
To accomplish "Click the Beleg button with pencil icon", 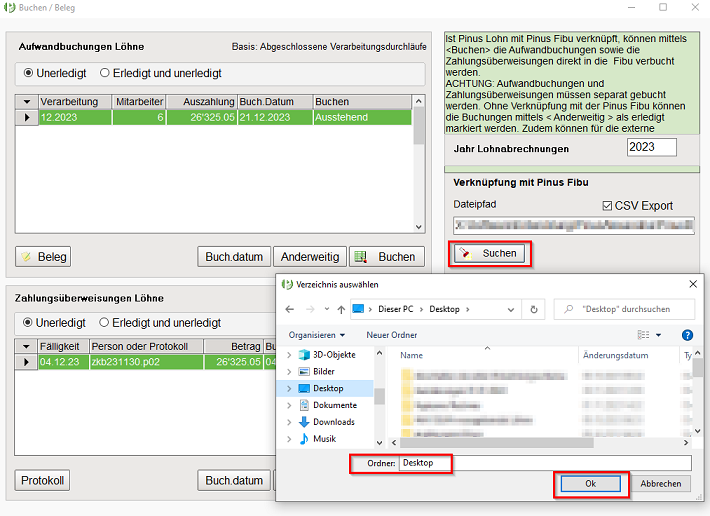I will coord(43,257).
